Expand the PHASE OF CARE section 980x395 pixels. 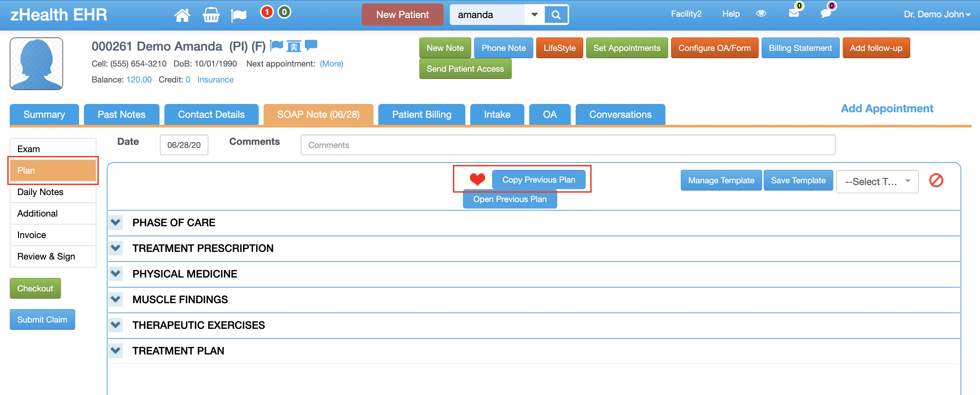click(x=116, y=222)
